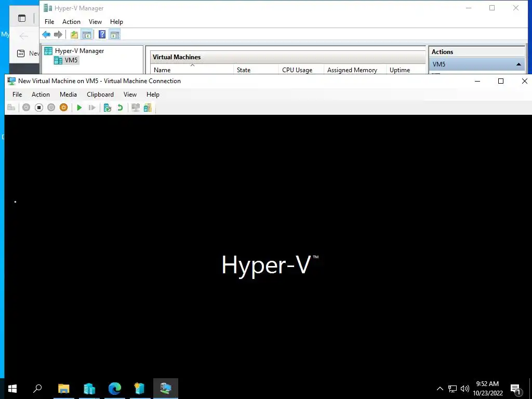
Task: Click the last VM toolbar icon after monitor icon
Action: click(148, 108)
